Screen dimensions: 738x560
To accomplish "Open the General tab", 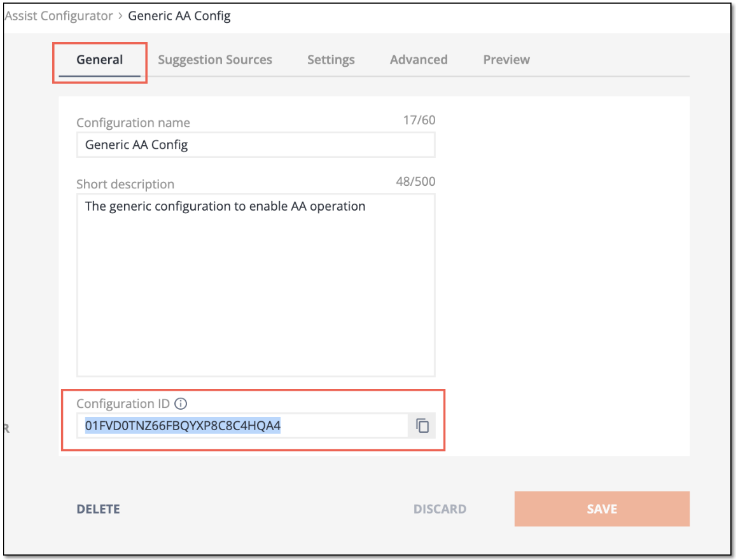I will [x=100, y=60].
